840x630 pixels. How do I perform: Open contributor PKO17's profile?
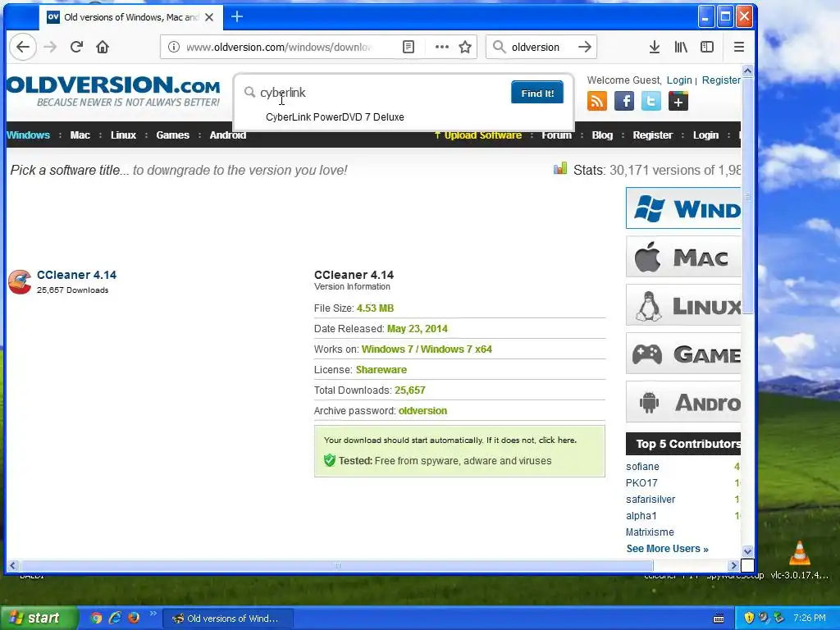641,483
